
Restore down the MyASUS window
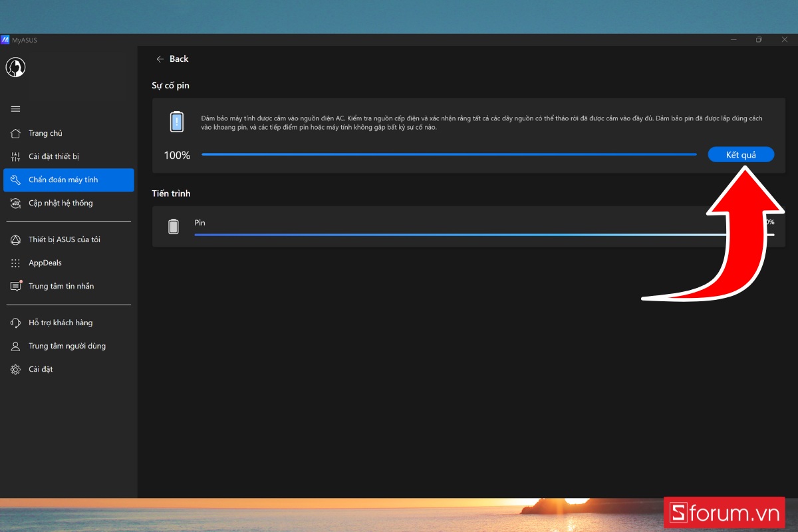(x=759, y=40)
